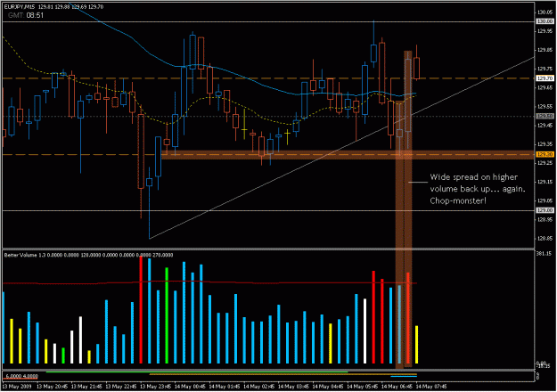Select the 130.00 price level tag

coord(545,21)
